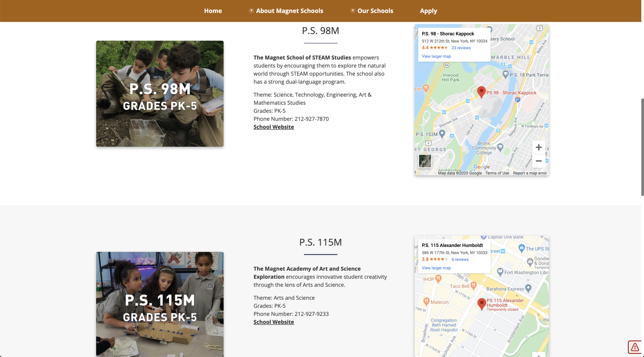Open the Our Schools menu

point(375,11)
